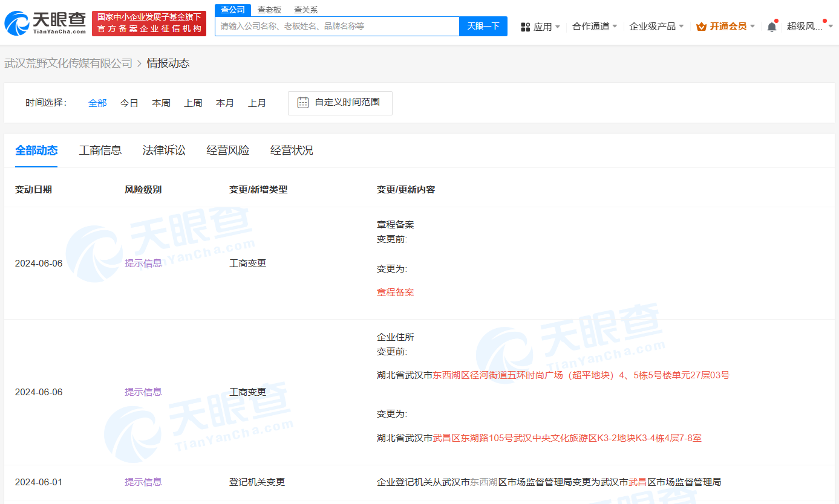
Task: Click the 2024-06-01 date cell
Action: point(39,482)
